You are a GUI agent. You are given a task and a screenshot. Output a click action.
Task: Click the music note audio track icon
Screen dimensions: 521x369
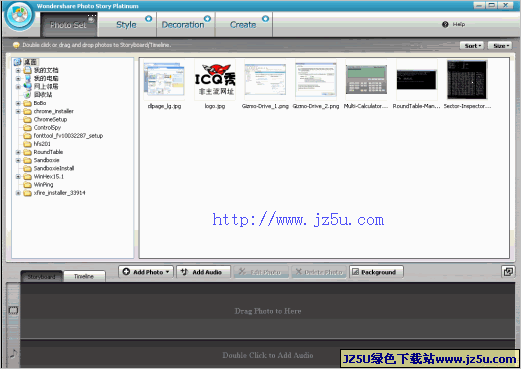[x=13, y=353]
